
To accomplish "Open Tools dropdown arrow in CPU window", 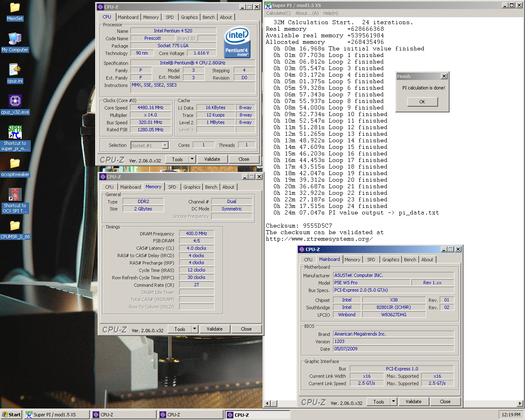I will (x=192, y=159).
